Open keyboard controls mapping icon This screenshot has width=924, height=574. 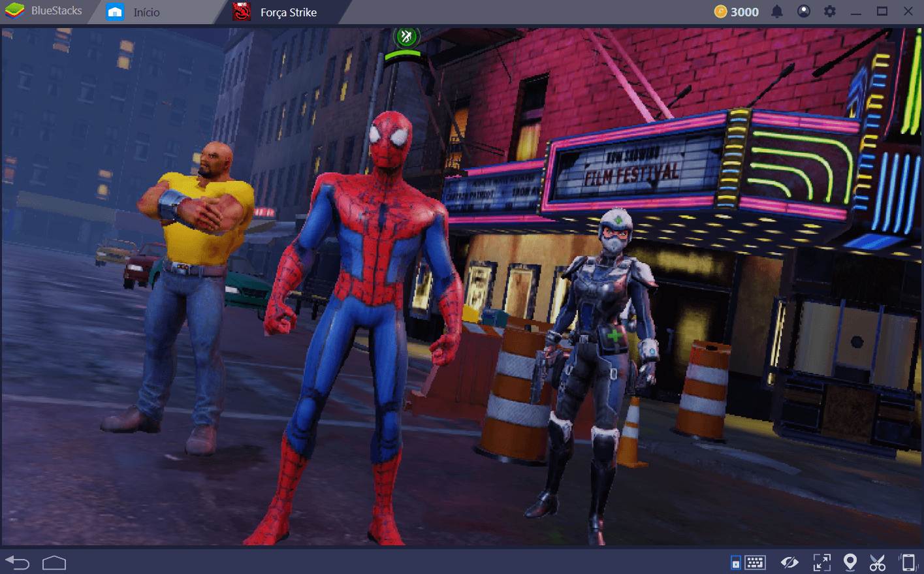(756, 562)
